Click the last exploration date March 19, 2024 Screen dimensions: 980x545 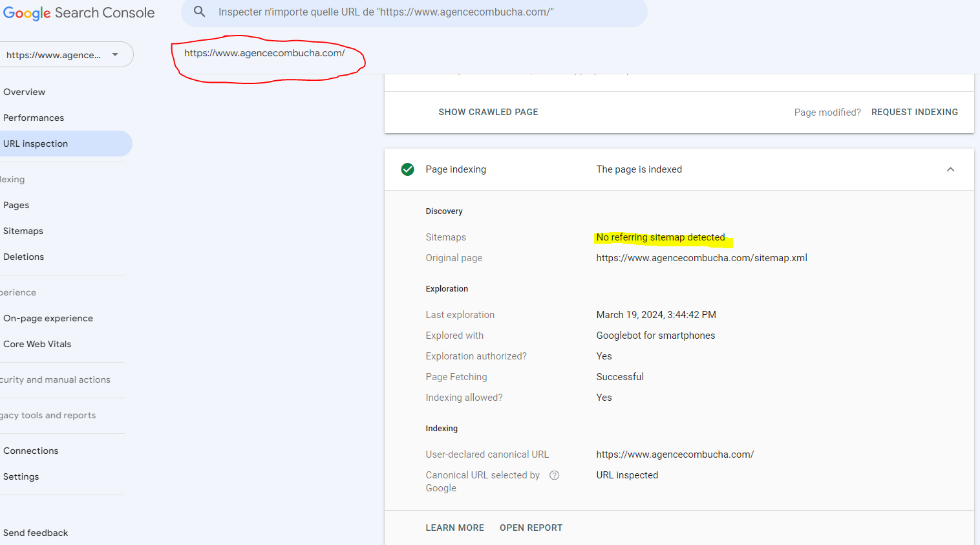656,315
